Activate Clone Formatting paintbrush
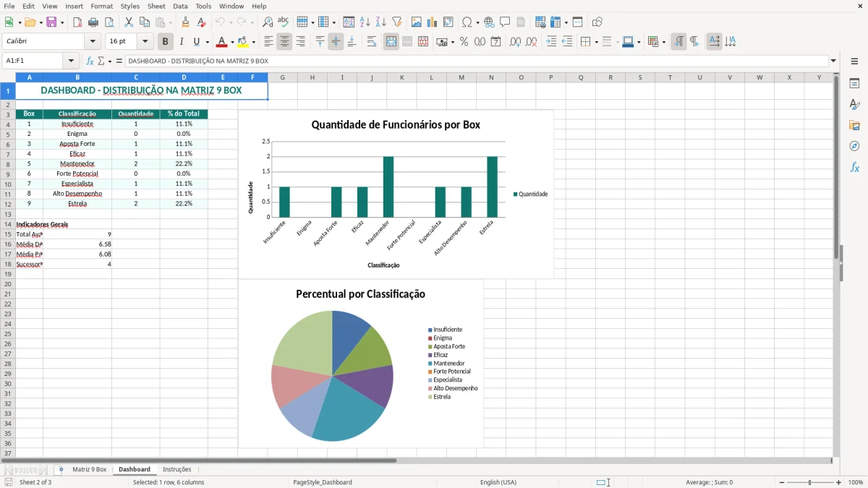This screenshot has width=868, height=488. pyautogui.click(x=185, y=22)
